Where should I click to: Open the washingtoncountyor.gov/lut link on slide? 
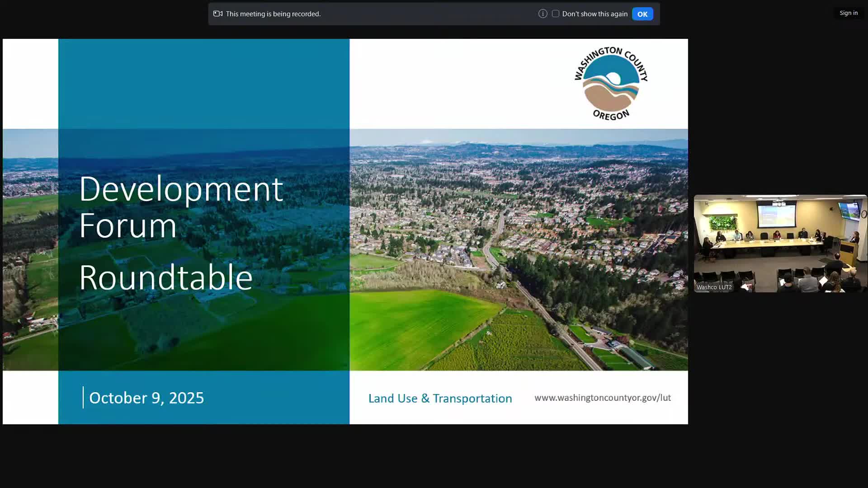click(602, 398)
